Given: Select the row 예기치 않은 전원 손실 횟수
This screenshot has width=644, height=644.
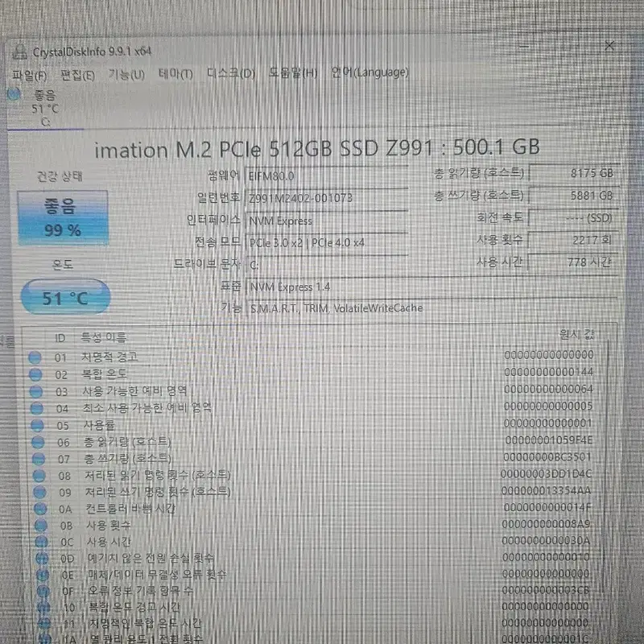Looking at the screenshot, I should (x=312, y=558).
